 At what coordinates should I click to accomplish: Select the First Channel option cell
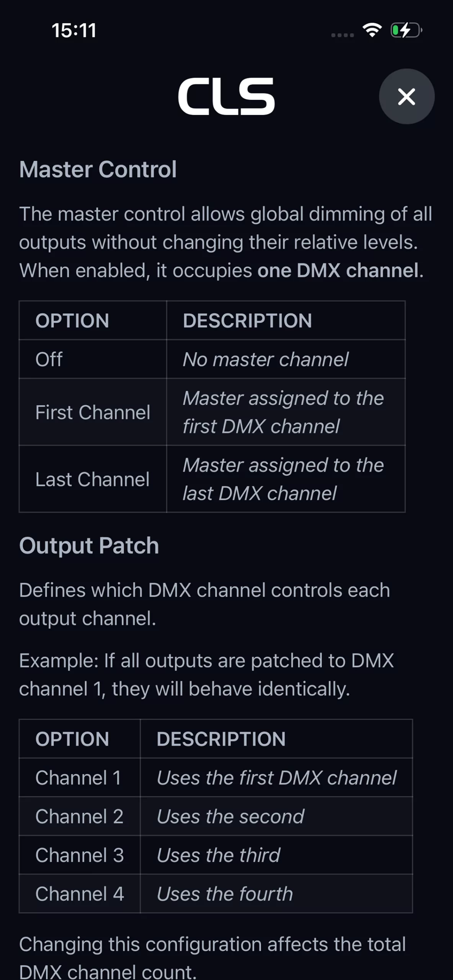coord(93,412)
